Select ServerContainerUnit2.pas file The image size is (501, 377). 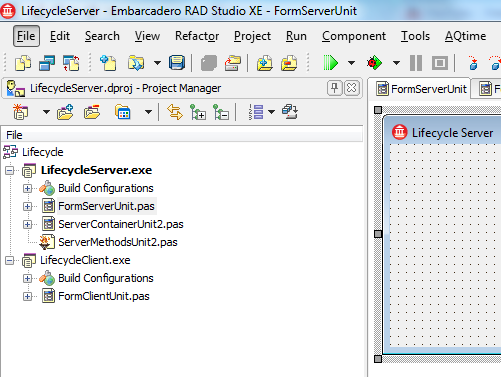[121, 224]
